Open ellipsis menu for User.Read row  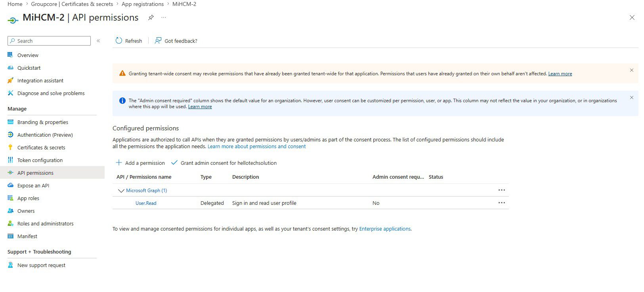(x=502, y=203)
